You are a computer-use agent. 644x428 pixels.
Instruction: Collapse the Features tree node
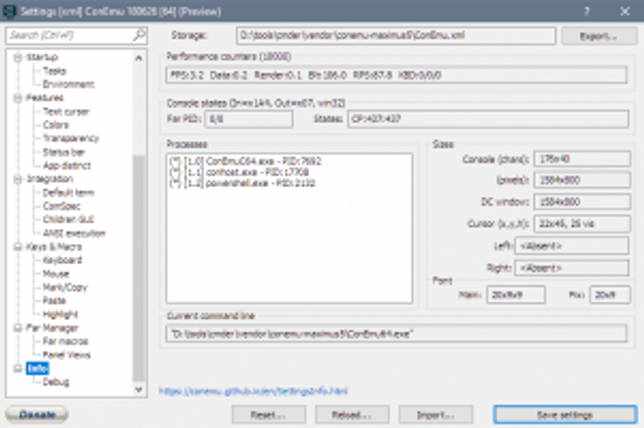click(x=18, y=98)
